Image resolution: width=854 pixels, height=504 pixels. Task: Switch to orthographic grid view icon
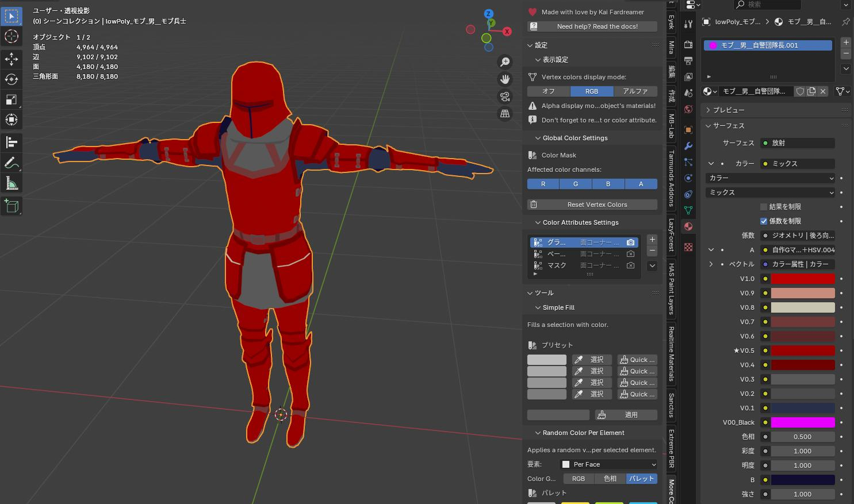tap(505, 114)
